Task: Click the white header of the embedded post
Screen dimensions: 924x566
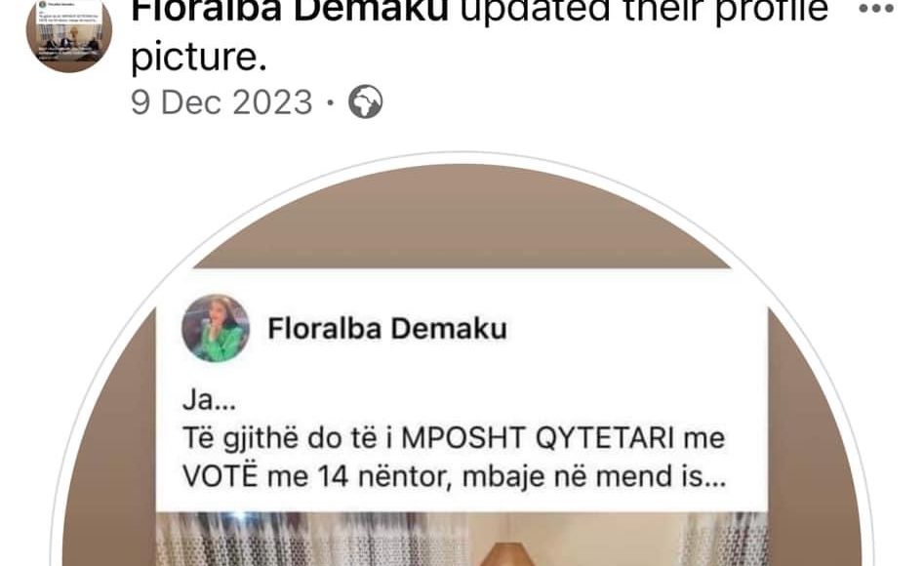Action: (x=462, y=329)
